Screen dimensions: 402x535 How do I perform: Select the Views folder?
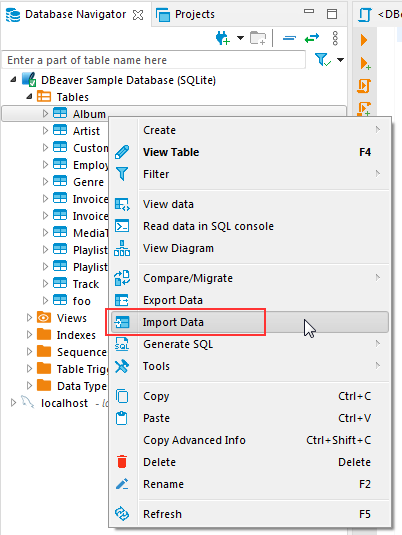71,318
